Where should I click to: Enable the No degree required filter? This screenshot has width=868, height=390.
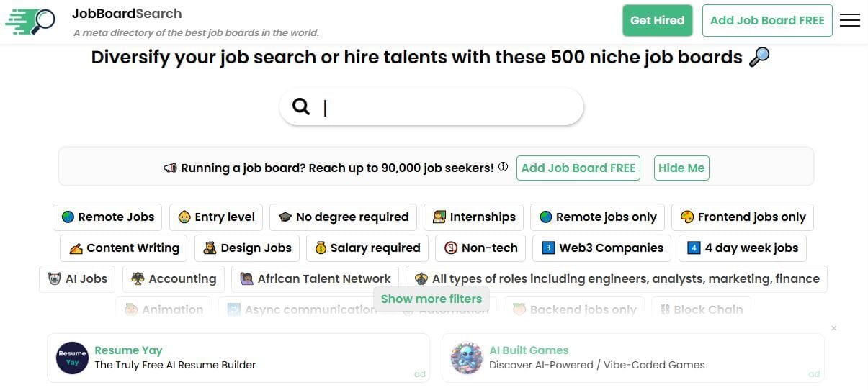(343, 217)
